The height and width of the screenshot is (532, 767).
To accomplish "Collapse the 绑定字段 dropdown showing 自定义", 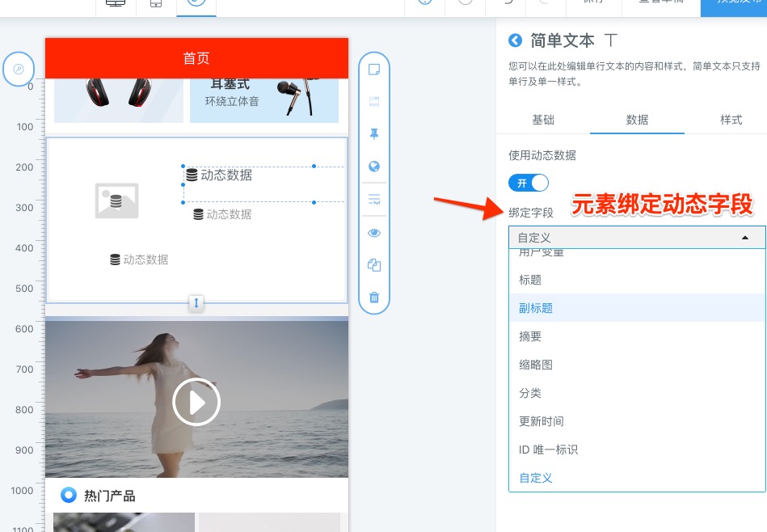I will [637, 238].
